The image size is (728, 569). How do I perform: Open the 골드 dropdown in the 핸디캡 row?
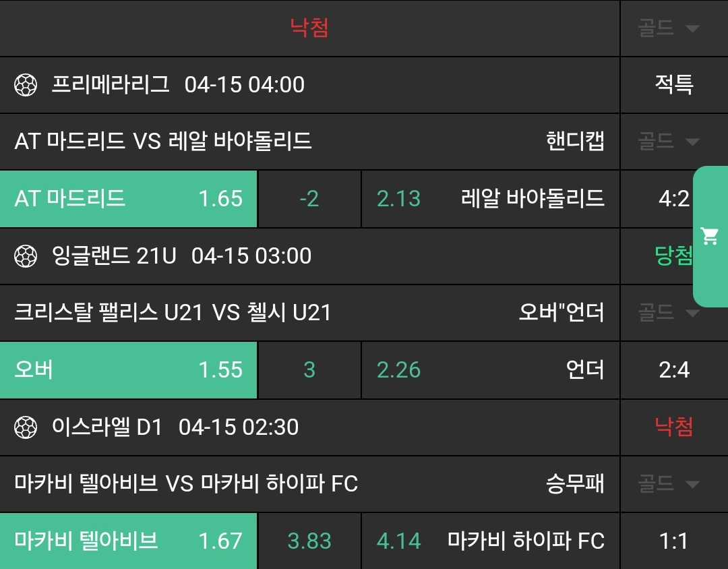click(x=668, y=142)
